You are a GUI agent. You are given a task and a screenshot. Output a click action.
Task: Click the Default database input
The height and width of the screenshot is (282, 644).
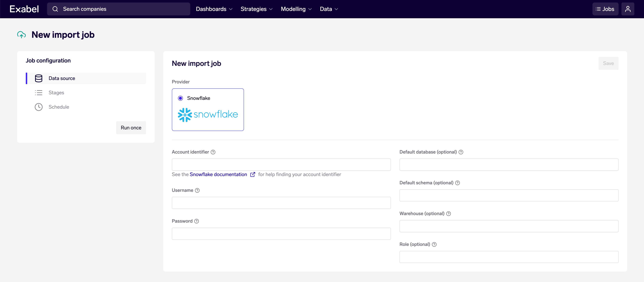click(509, 165)
